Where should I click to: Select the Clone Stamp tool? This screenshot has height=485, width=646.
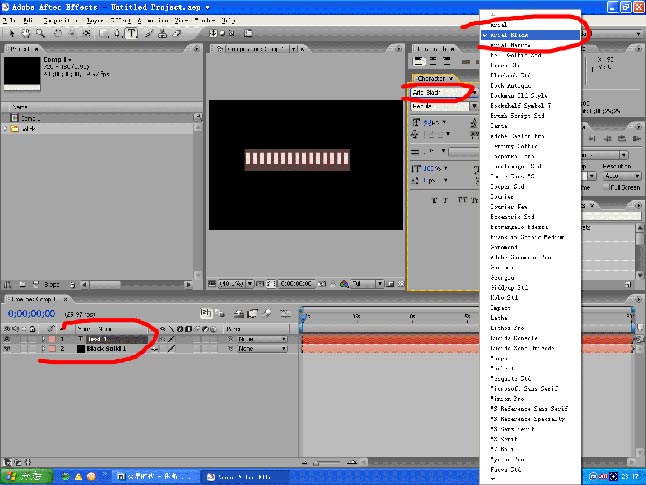(x=163, y=33)
